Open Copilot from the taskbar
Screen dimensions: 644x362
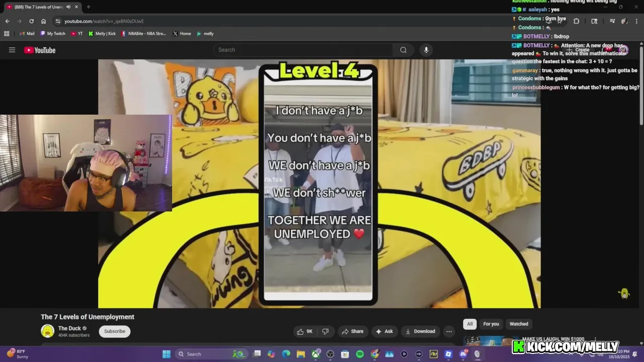pos(271,354)
